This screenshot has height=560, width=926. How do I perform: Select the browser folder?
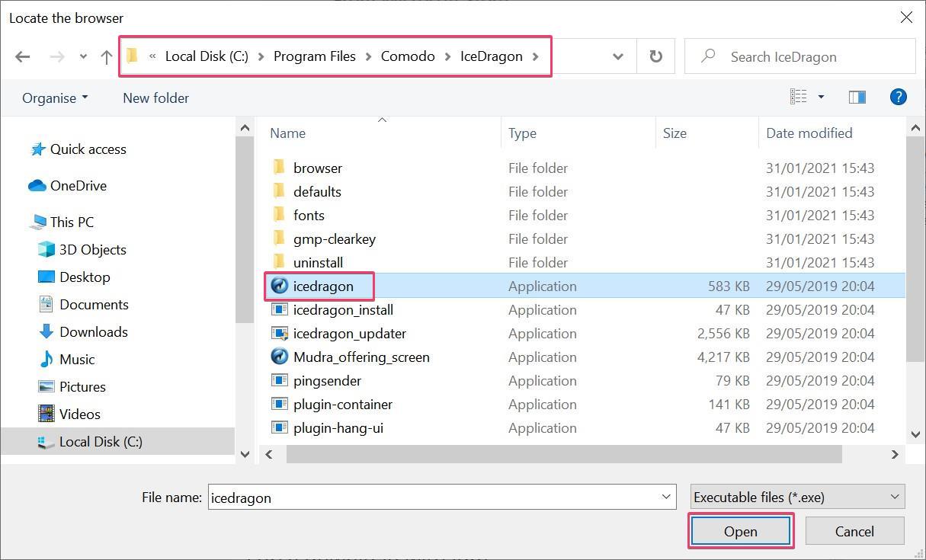point(318,168)
